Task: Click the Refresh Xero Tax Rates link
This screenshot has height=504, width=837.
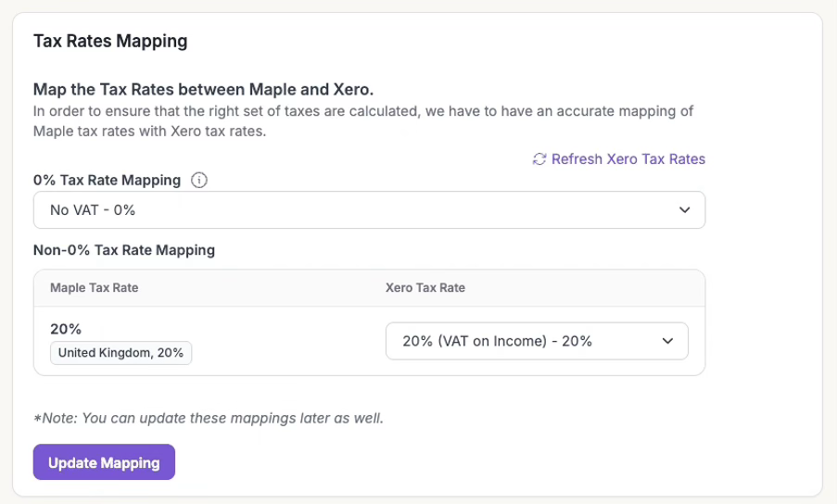Action: point(628,159)
